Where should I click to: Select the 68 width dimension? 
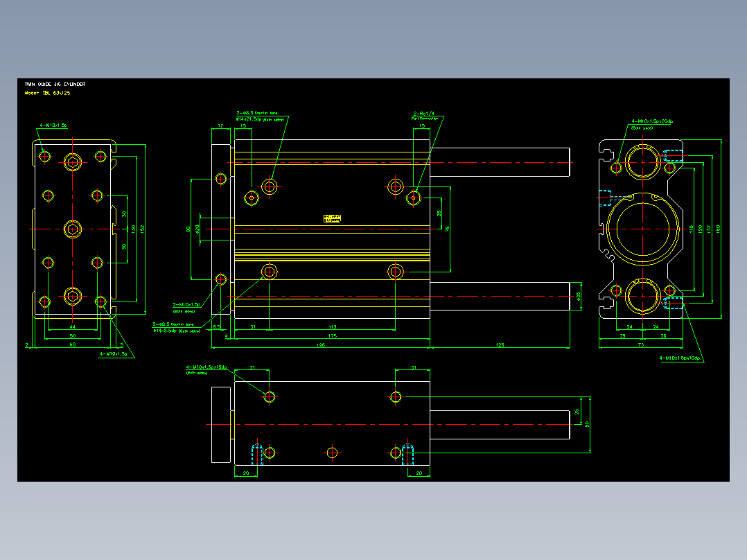(x=72, y=344)
